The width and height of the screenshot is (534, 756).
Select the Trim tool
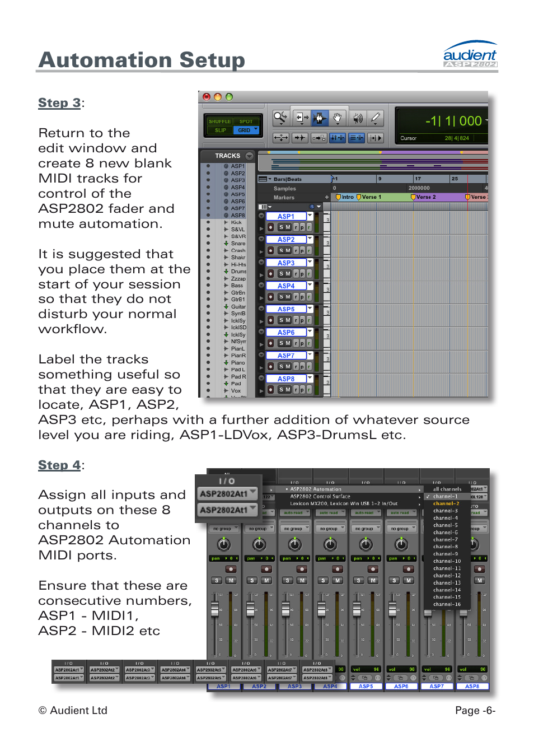(302, 118)
